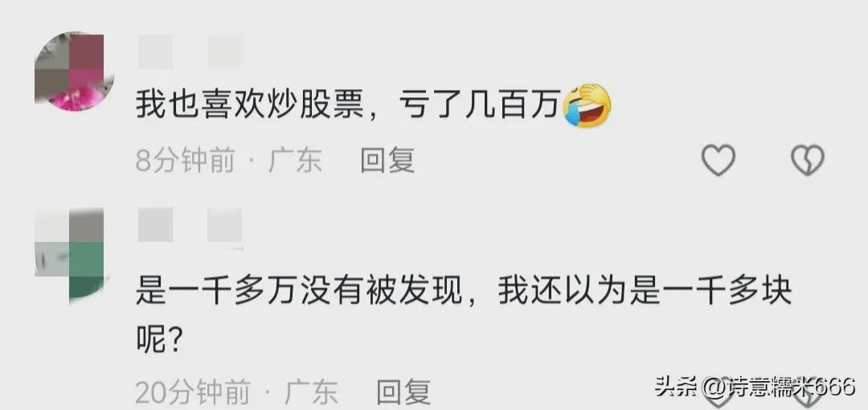This screenshot has width=868, height=410.
Task: Select the phrase 我还以为是一千多块
Action: (645, 290)
